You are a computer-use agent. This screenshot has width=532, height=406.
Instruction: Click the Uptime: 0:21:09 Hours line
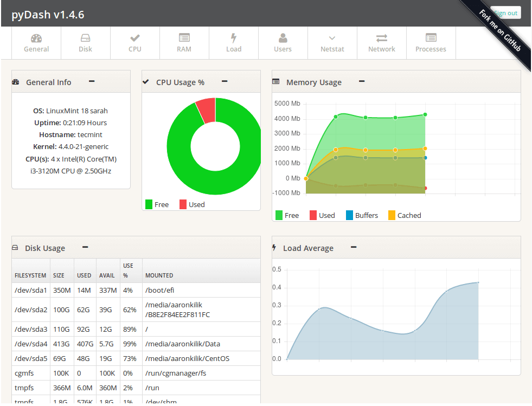click(70, 123)
